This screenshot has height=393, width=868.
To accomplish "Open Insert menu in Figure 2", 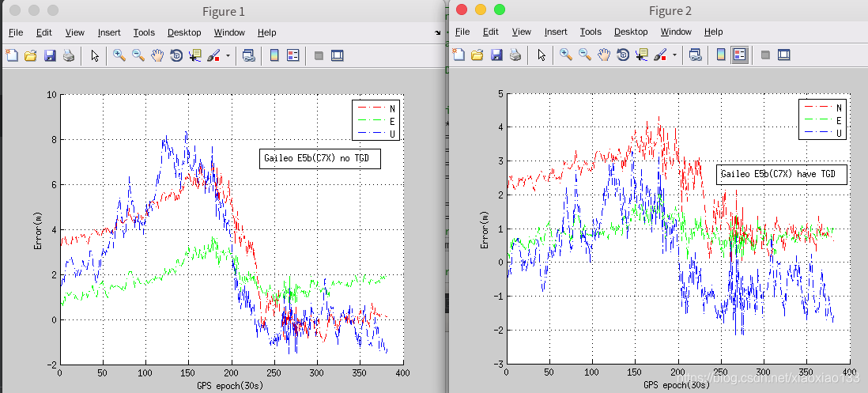I will pos(556,32).
